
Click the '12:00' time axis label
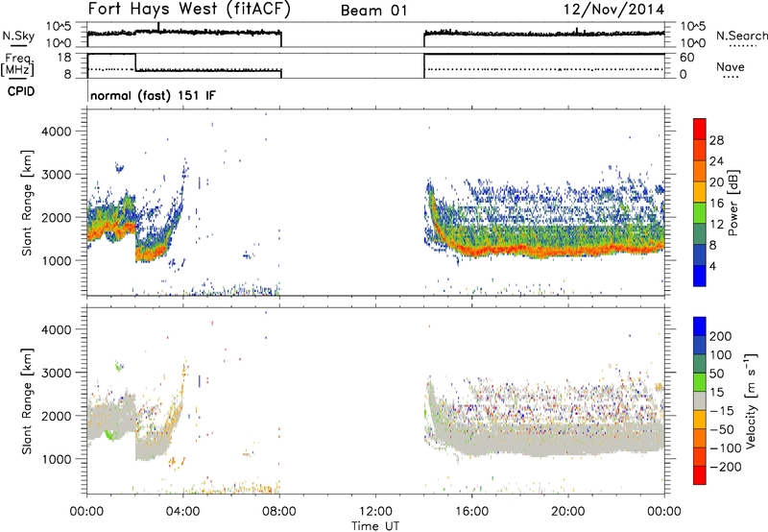[375, 512]
